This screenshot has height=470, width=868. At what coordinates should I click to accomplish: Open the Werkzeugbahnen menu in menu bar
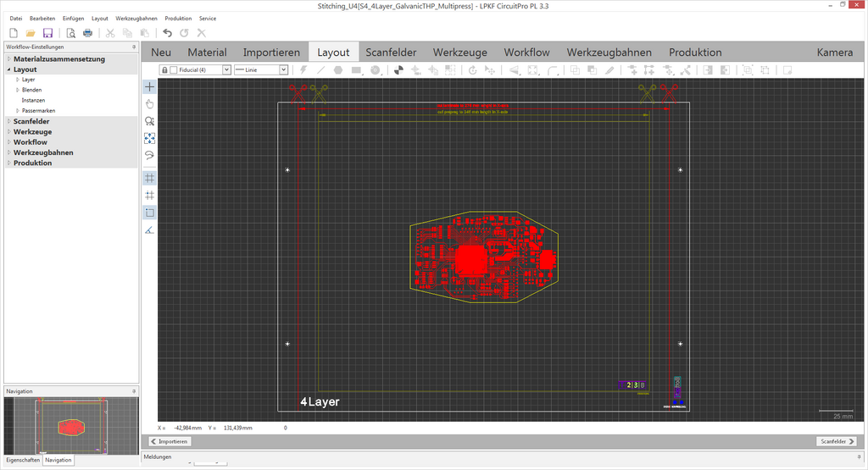(136, 18)
